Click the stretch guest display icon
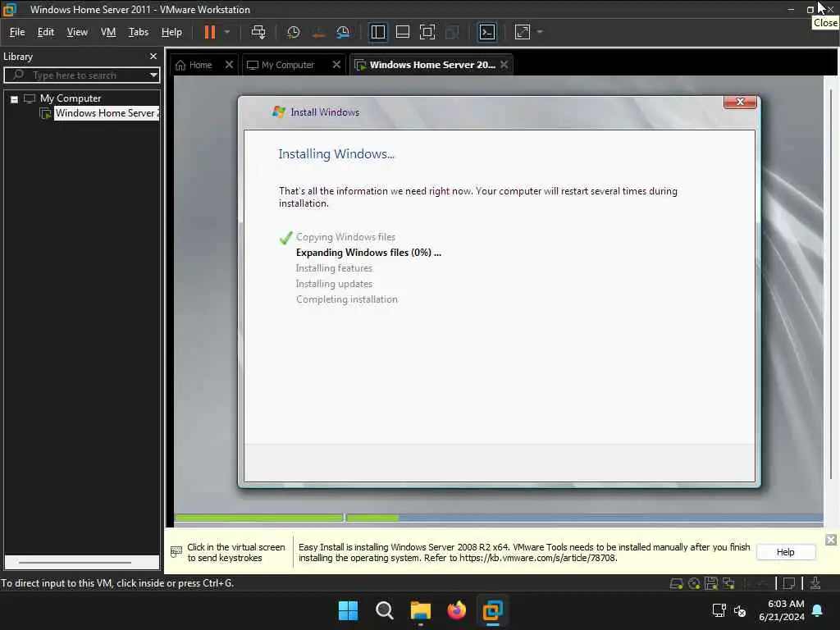The width and height of the screenshot is (840, 630). [523, 32]
